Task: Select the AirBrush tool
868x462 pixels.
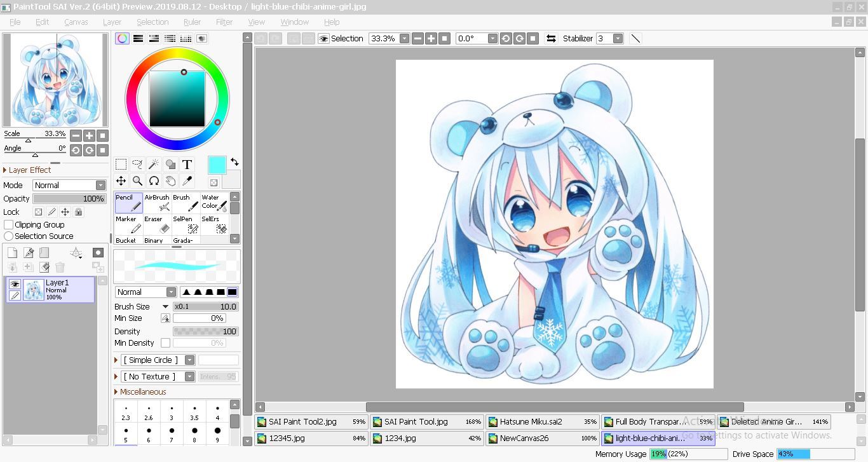Action: (157, 203)
